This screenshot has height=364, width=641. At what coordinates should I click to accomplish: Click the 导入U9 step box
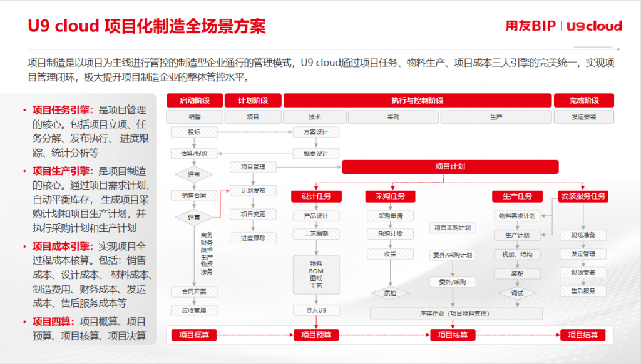click(x=316, y=310)
